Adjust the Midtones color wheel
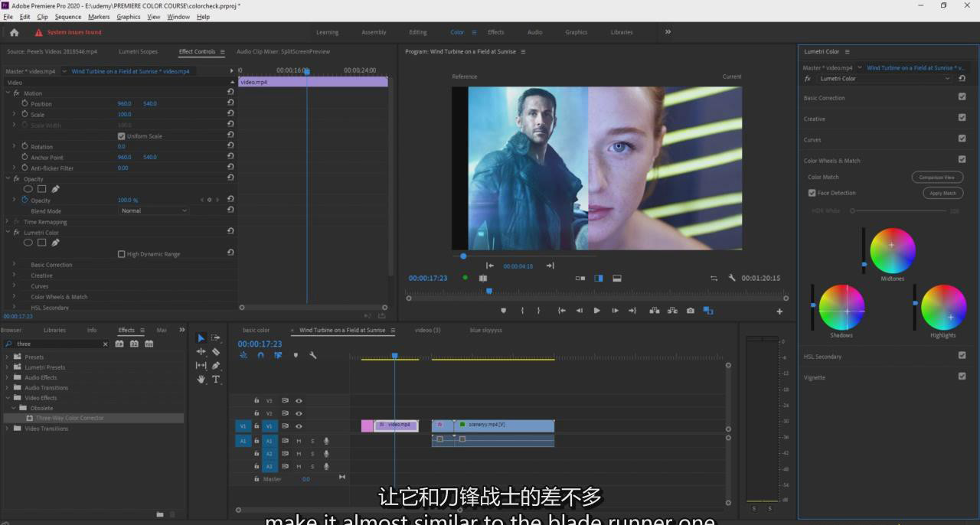This screenshot has width=980, height=525. click(x=893, y=250)
